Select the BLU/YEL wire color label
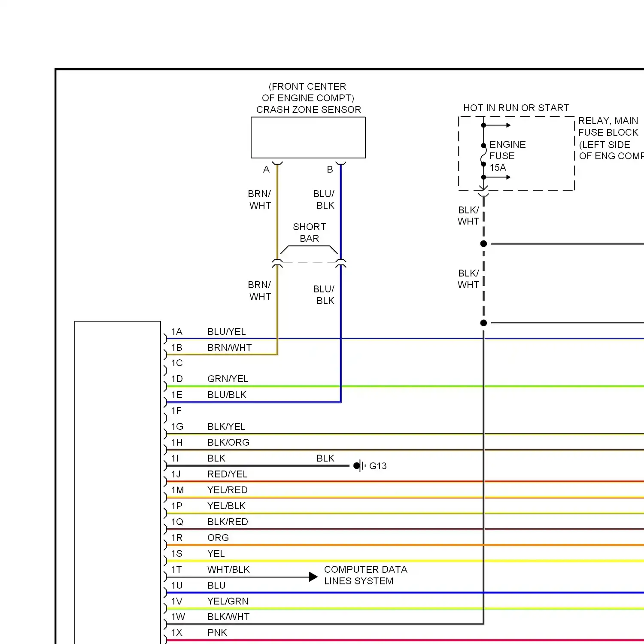Screen dimensions: 644x644 point(226,331)
